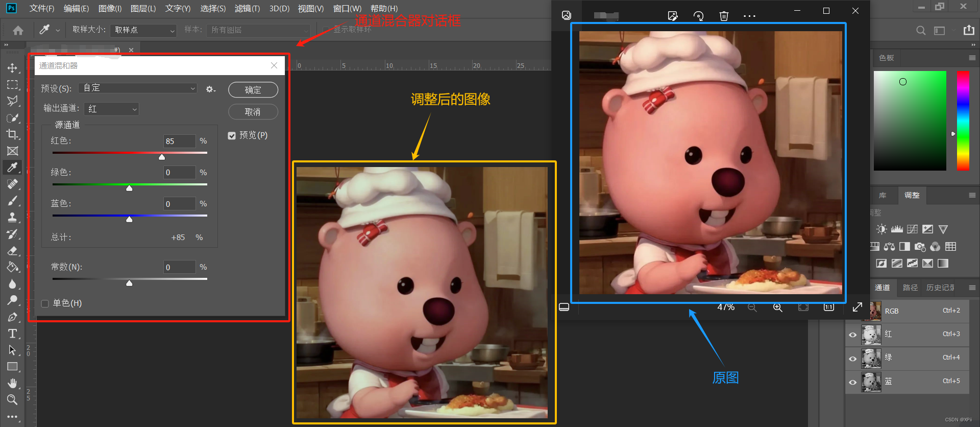Add a Levels adjustment
The width and height of the screenshot is (980, 427).
coord(897,229)
